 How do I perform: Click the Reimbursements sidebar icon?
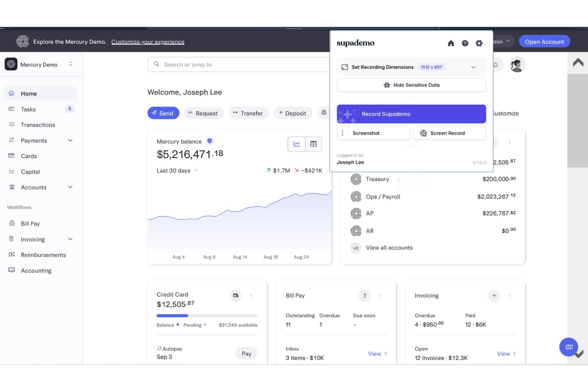pos(12,255)
